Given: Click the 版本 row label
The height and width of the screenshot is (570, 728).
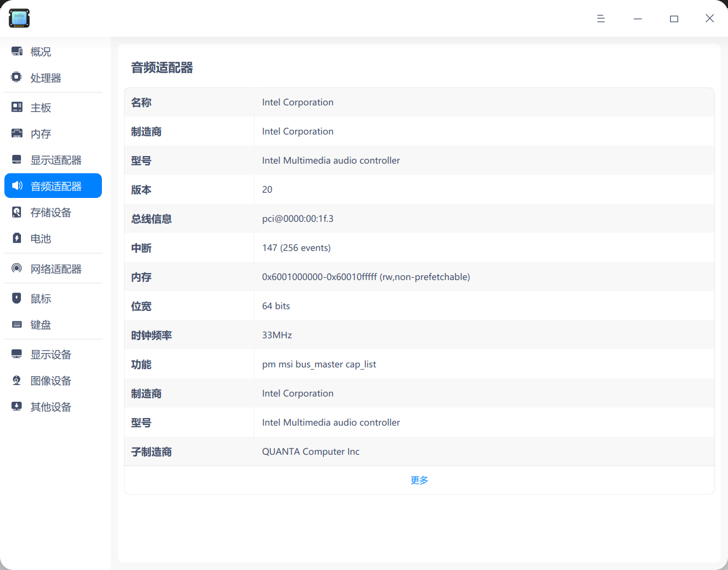Looking at the screenshot, I should tap(141, 190).
